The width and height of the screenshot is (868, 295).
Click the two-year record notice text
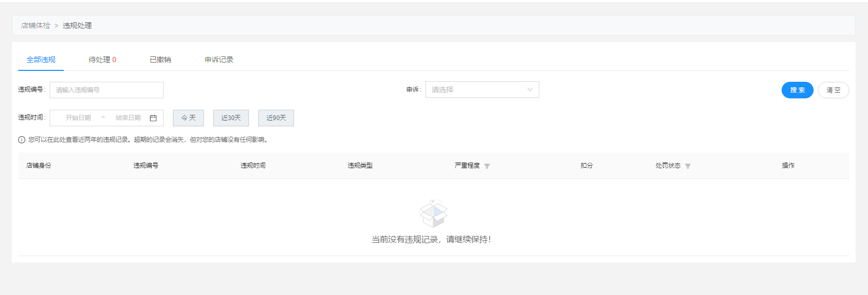click(149, 140)
